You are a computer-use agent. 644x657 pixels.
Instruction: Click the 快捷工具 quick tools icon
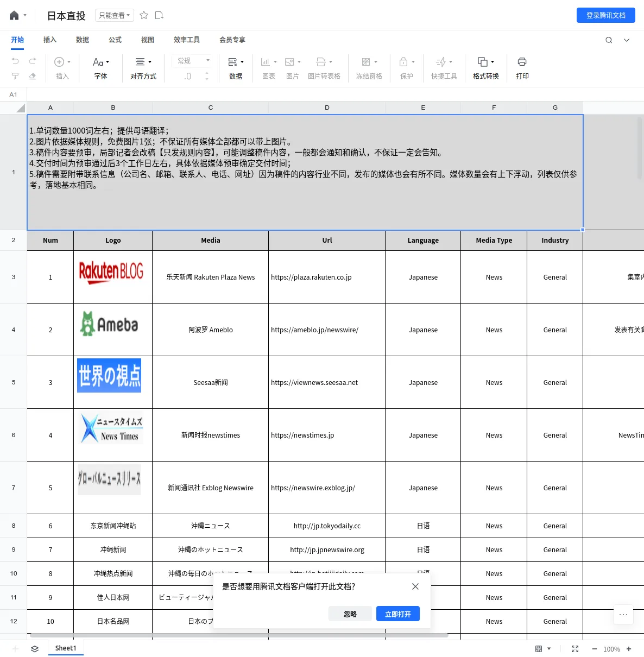tap(441, 62)
